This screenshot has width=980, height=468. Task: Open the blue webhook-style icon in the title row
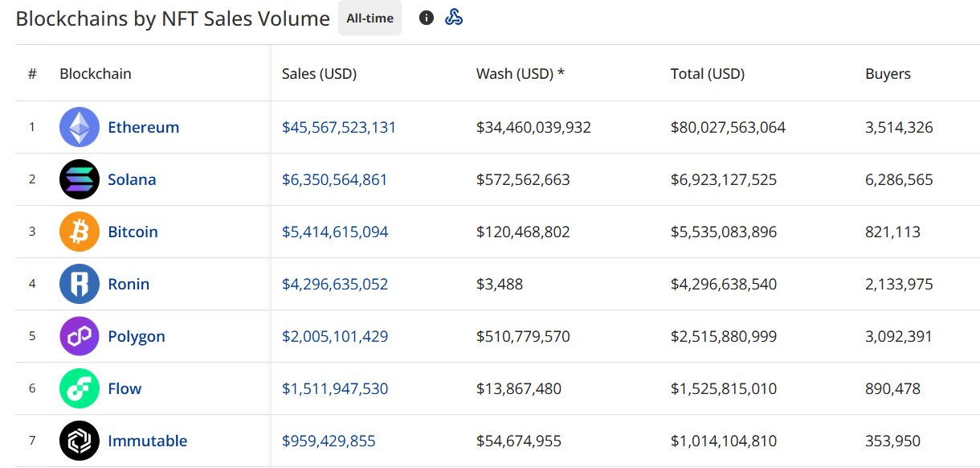454,17
